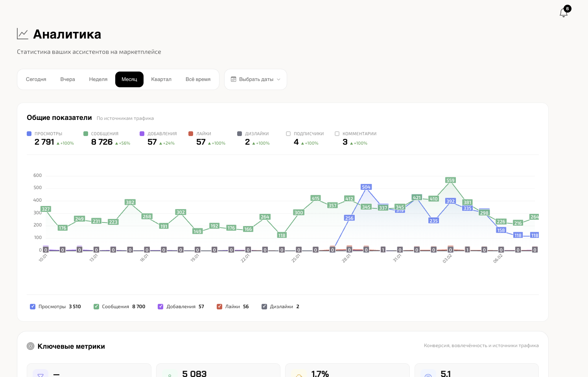The width and height of the screenshot is (588, 377).
Task: Show statistics for Всё время
Action: tap(198, 79)
